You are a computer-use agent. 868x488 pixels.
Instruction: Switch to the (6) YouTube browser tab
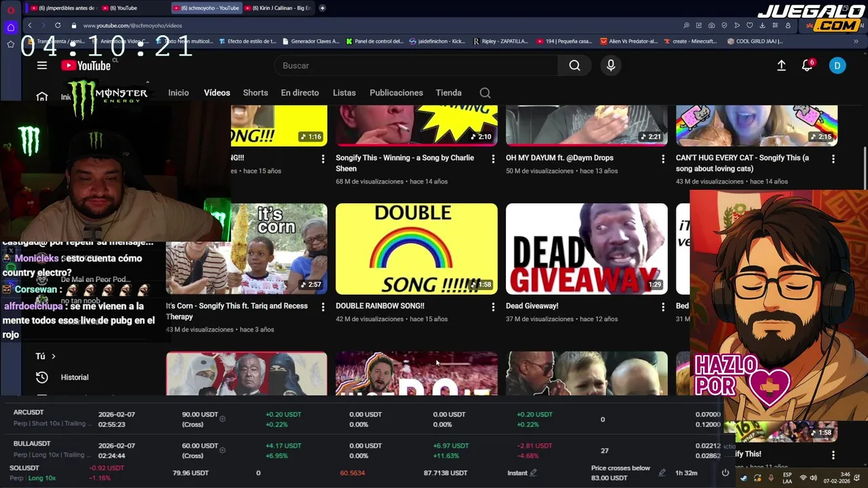pos(134,8)
